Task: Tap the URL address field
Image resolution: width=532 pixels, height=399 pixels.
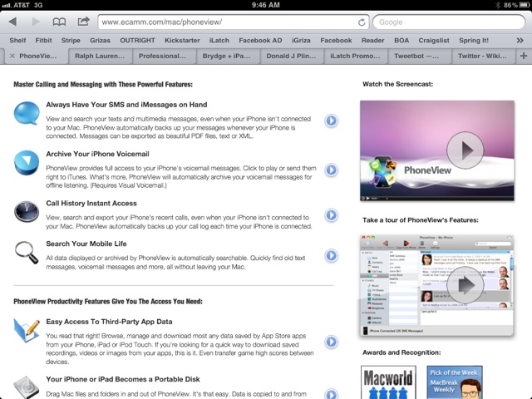Action: pos(234,22)
